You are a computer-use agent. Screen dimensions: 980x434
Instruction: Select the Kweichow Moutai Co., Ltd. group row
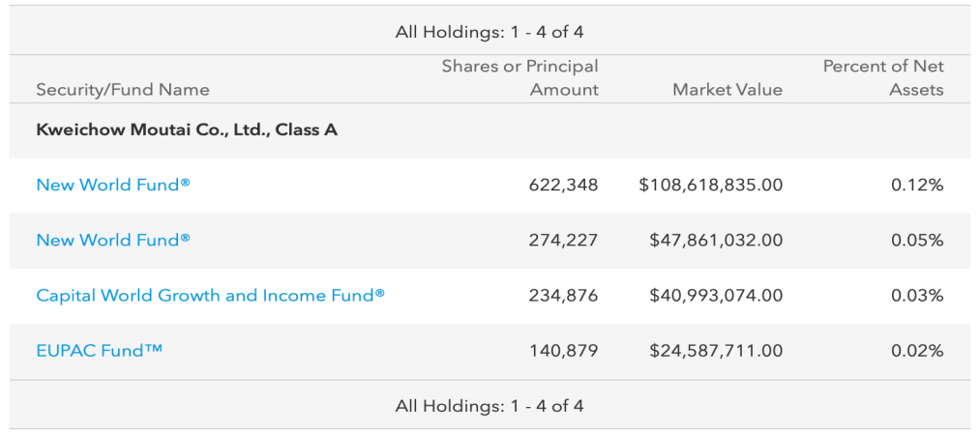[490, 130]
